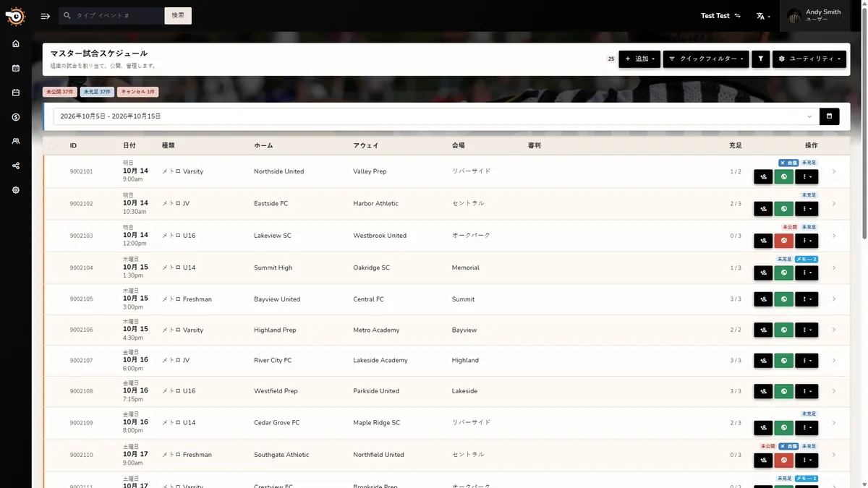The height and width of the screenshot is (488, 868).
Task: Open the 追加 dropdown
Action: [x=639, y=59]
